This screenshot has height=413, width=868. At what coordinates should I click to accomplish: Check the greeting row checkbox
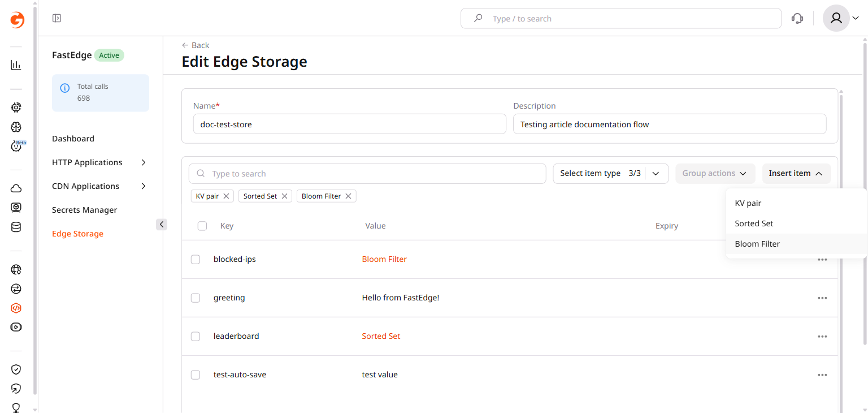tap(196, 298)
